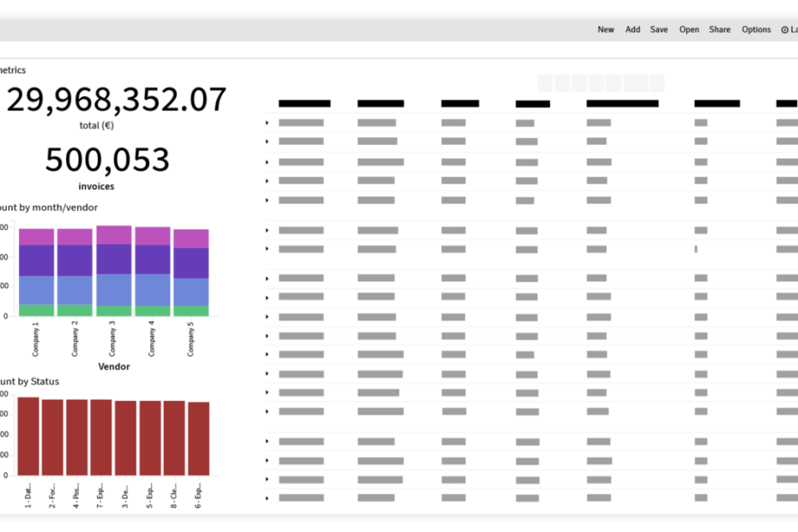Select the red bar for status '1 - Dat...'
This screenshot has width=798, height=532.
tap(28, 436)
